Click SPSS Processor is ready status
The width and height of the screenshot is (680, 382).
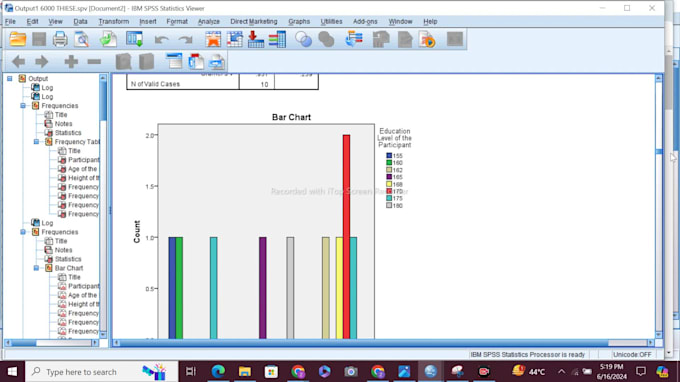527,355
